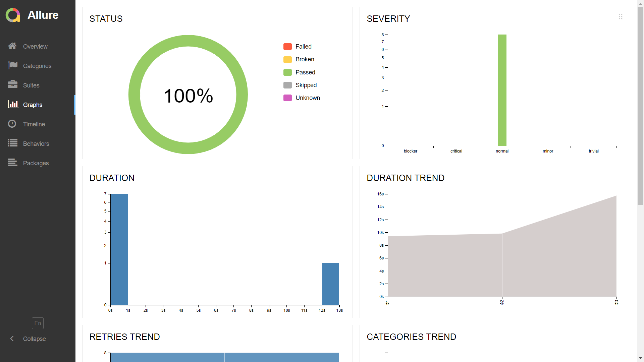
Task: Click the Packages lines icon
Action: click(x=13, y=163)
